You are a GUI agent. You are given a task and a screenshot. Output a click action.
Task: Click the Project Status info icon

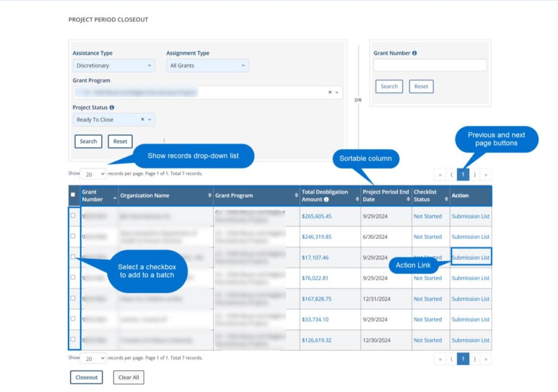point(112,108)
